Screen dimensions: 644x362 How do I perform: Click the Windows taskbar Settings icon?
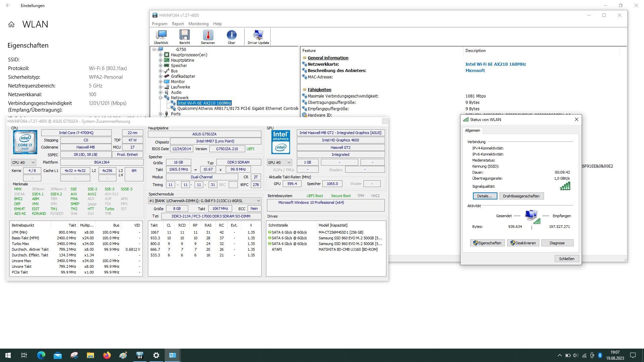pyautogui.click(x=156, y=355)
